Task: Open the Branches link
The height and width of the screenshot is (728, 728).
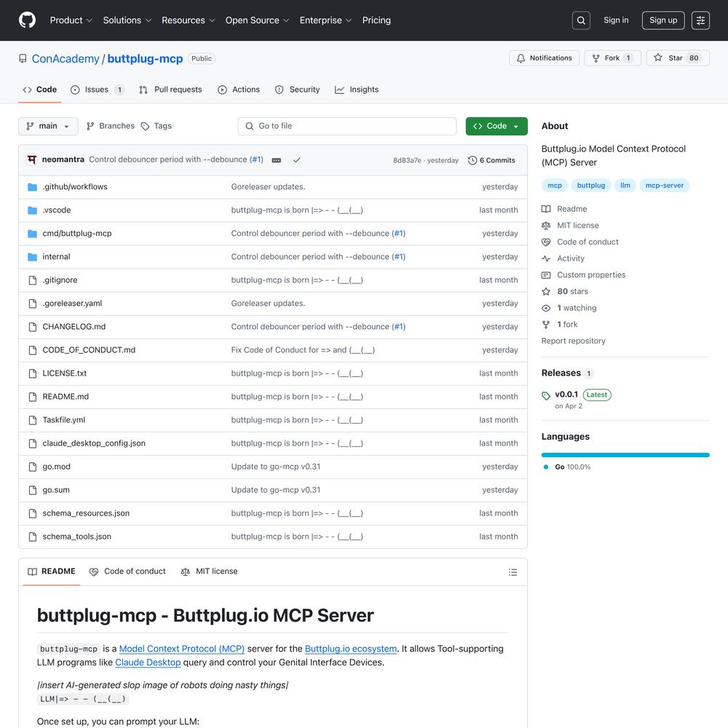Action: tap(111, 126)
